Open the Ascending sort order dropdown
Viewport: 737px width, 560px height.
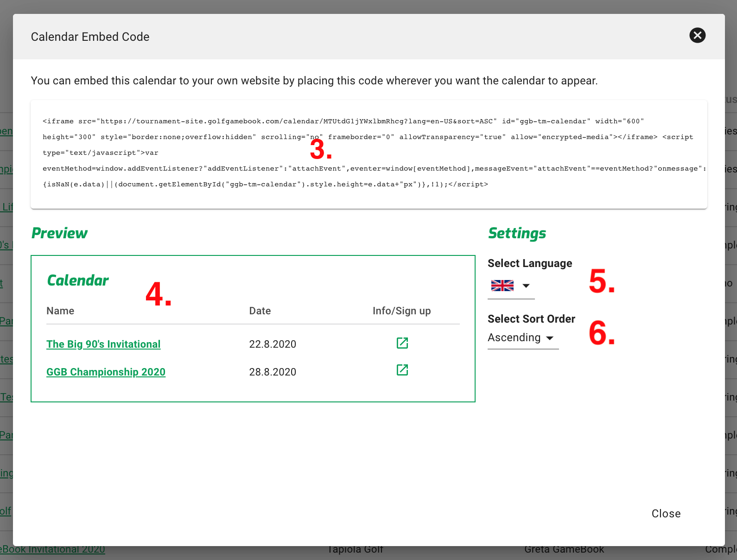(515, 338)
